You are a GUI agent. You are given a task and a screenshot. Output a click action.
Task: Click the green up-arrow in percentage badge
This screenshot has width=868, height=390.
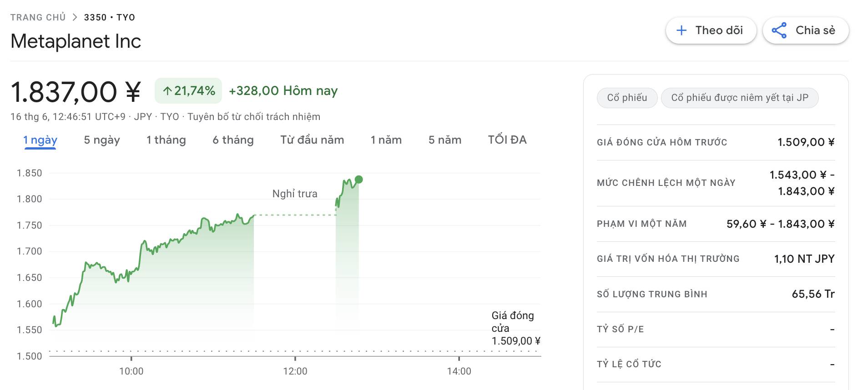[167, 91]
